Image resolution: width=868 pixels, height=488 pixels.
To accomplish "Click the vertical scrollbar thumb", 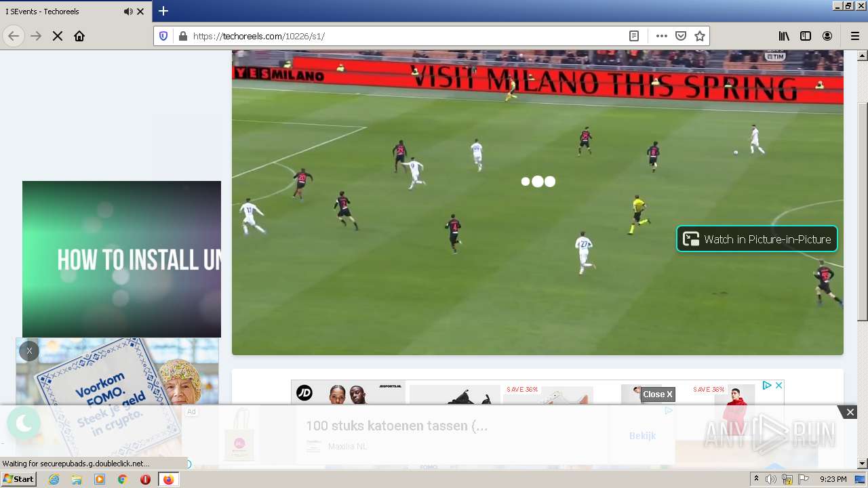I will coord(863,211).
